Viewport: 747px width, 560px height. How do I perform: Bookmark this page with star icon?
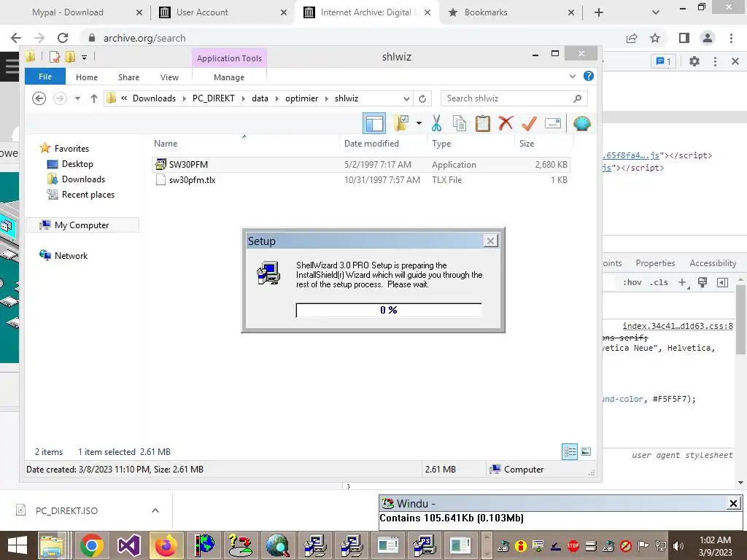[655, 38]
